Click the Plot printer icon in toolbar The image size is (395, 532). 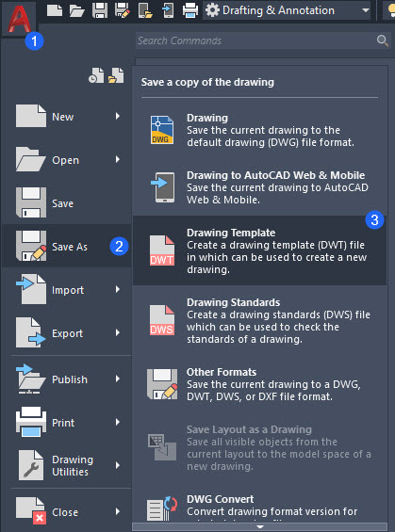pyautogui.click(x=190, y=10)
